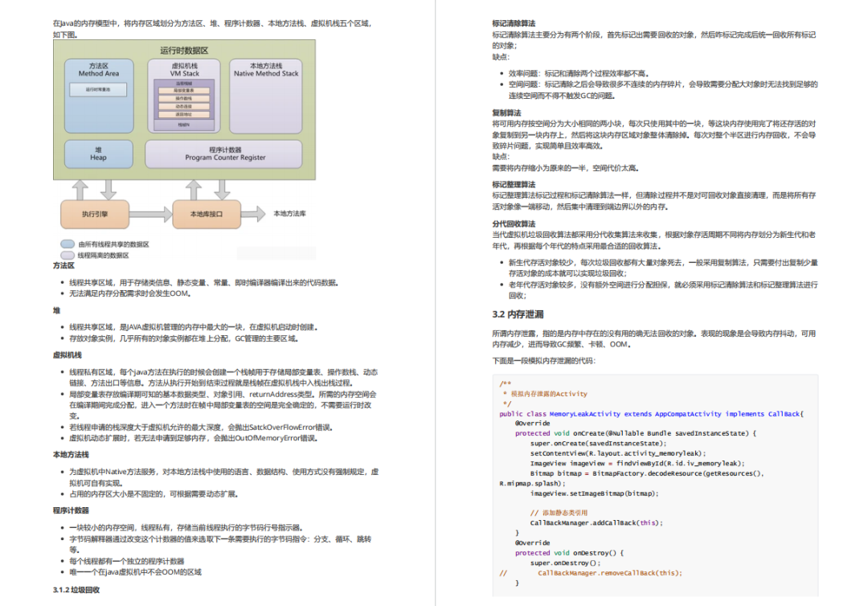
Task: Click line 需要将内存缩小为原来的一半,空间代价太高
Action: 566,168
